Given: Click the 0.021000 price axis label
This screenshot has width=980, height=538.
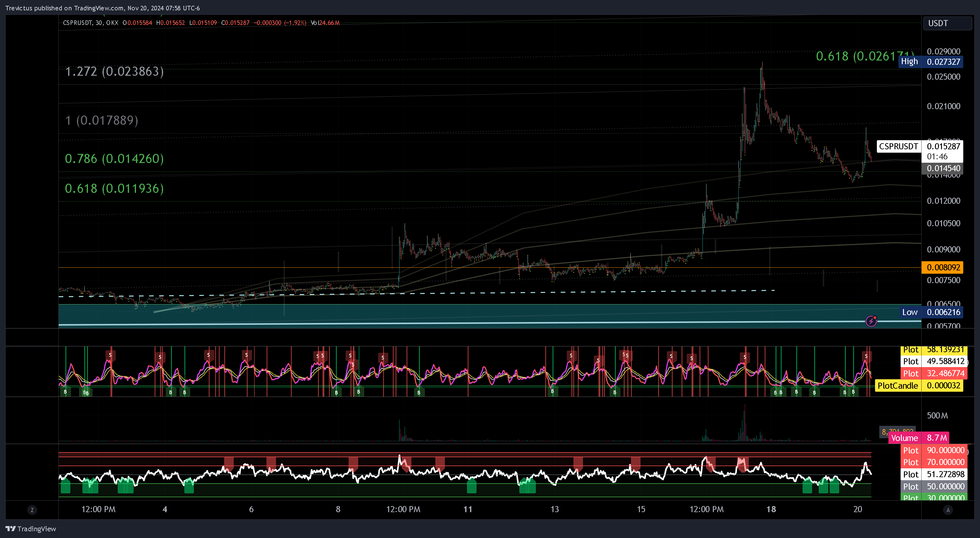Looking at the screenshot, I should [943, 106].
